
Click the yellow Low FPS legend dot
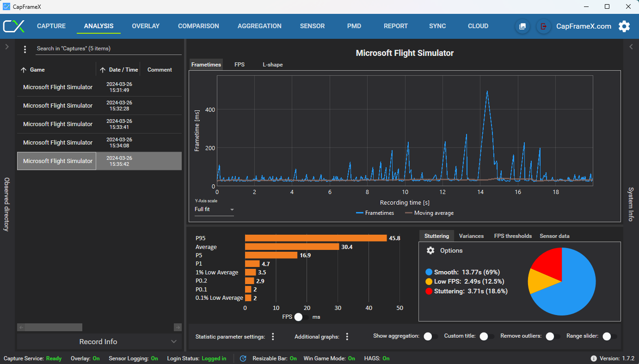point(429,282)
